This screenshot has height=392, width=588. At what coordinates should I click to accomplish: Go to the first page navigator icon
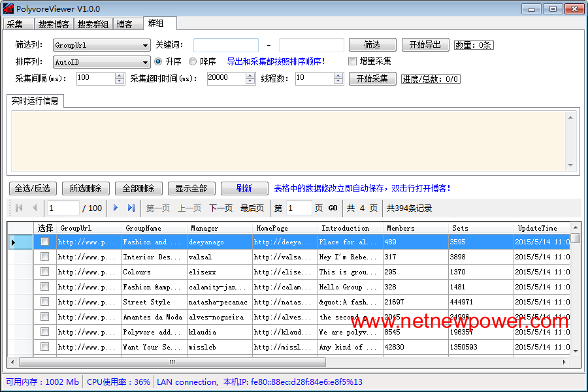[19, 208]
